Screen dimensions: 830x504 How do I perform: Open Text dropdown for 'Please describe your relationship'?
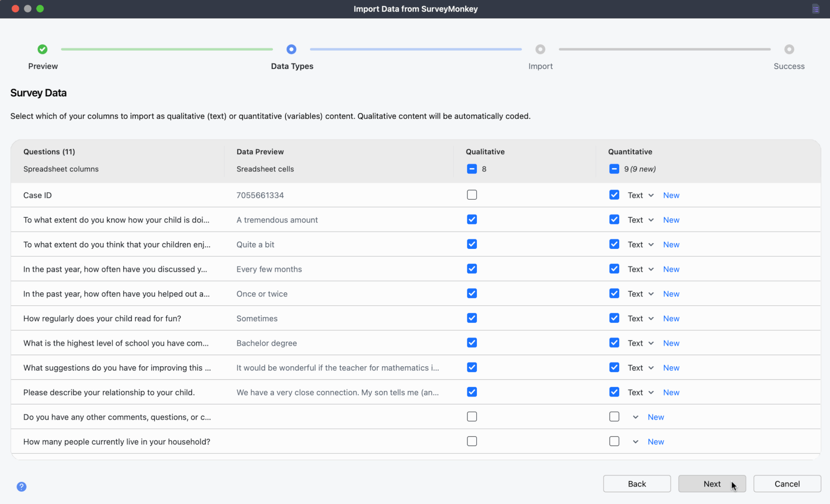pos(641,392)
